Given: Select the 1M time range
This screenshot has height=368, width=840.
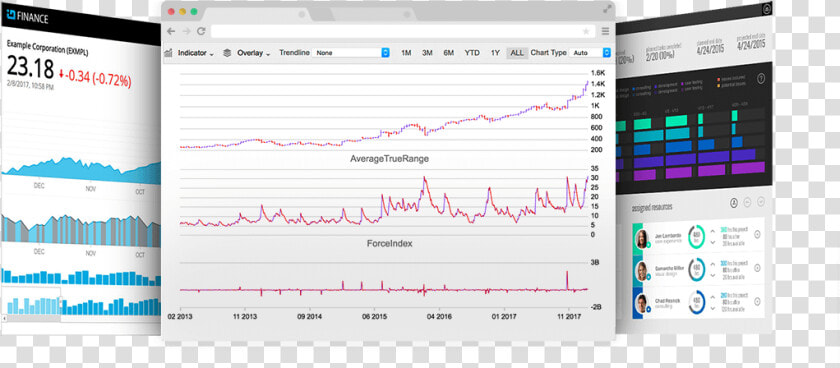Looking at the screenshot, I should coord(406,53).
